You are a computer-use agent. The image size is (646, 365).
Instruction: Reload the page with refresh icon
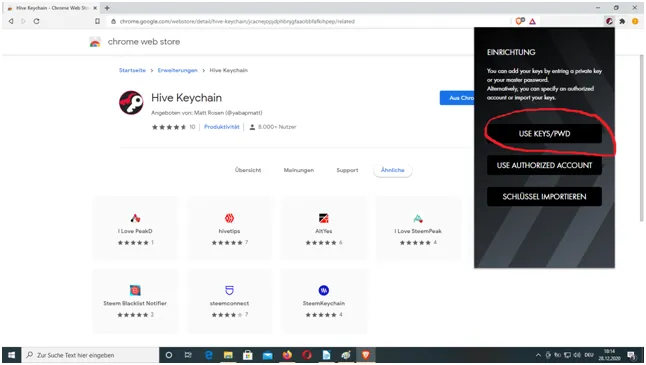(37, 21)
